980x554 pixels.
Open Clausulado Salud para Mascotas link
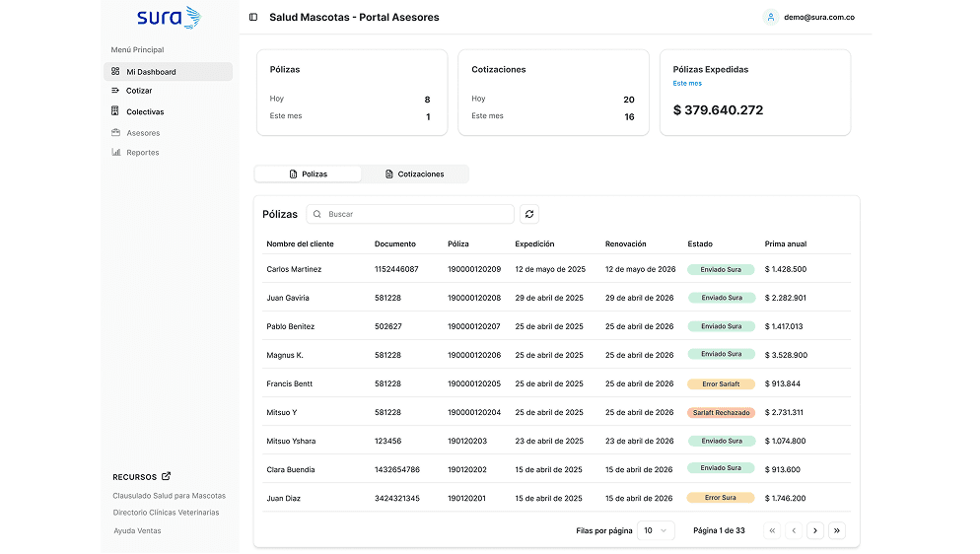click(169, 496)
